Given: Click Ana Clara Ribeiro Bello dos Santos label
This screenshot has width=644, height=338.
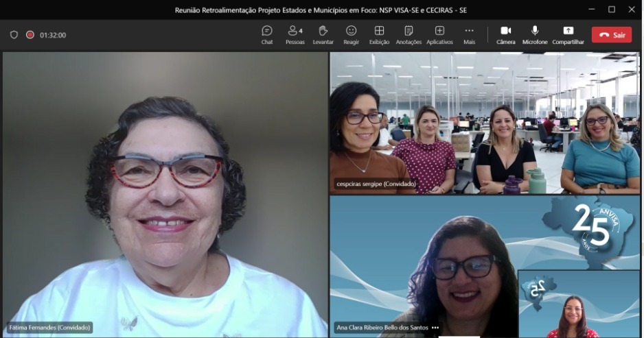Looking at the screenshot, I should click(x=382, y=327).
